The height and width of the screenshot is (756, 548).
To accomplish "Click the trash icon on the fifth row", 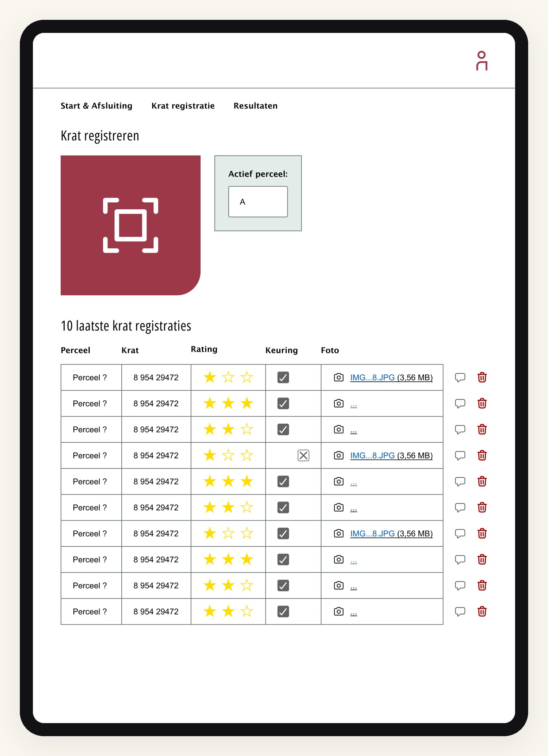I will click(x=482, y=481).
